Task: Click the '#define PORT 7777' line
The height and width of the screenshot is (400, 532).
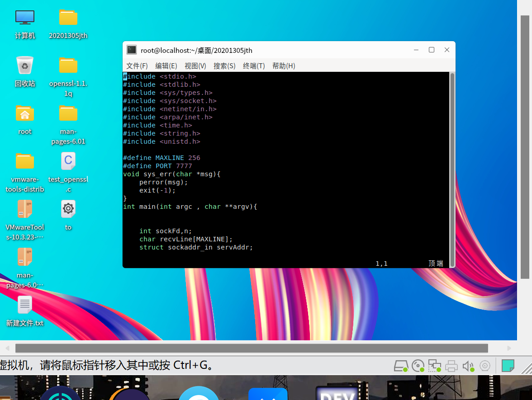Action: (x=157, y=166)
